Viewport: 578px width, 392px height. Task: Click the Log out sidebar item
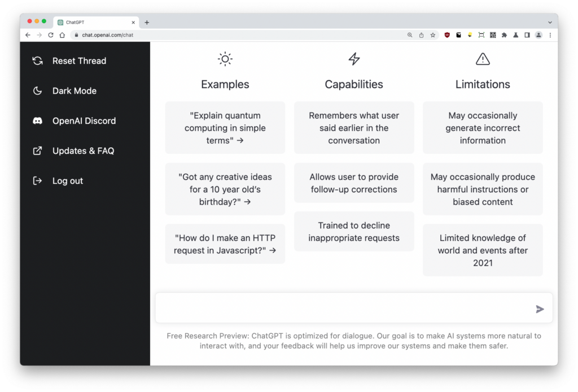67,181
